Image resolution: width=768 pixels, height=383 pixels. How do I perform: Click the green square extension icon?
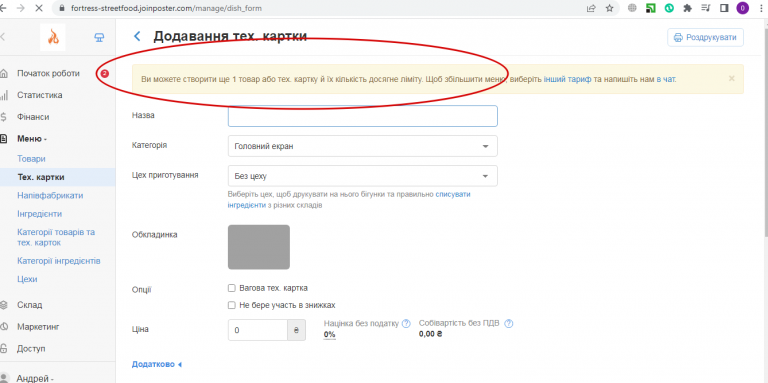(650, 8)
